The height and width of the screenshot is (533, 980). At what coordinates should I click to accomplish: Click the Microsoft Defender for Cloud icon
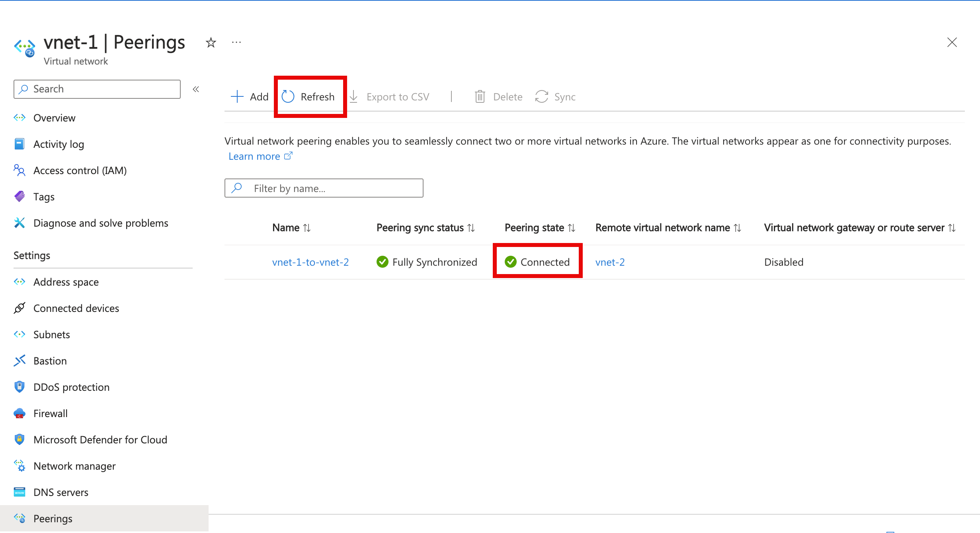coord(20,440)
